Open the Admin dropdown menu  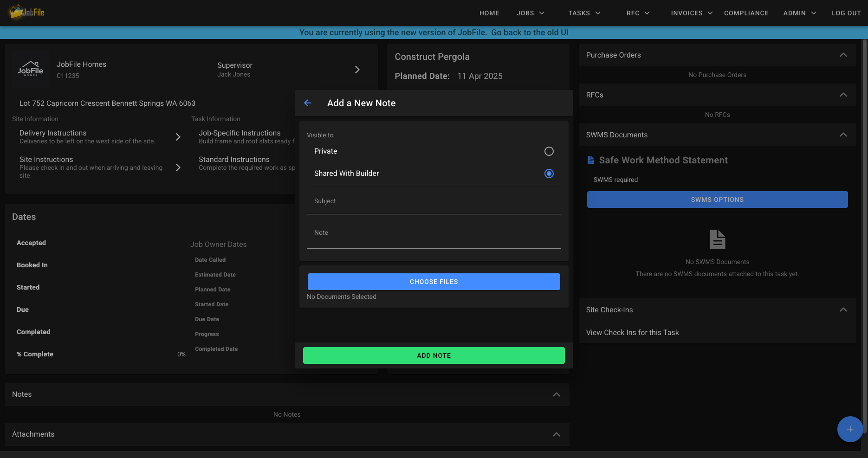tap(799, 13)
